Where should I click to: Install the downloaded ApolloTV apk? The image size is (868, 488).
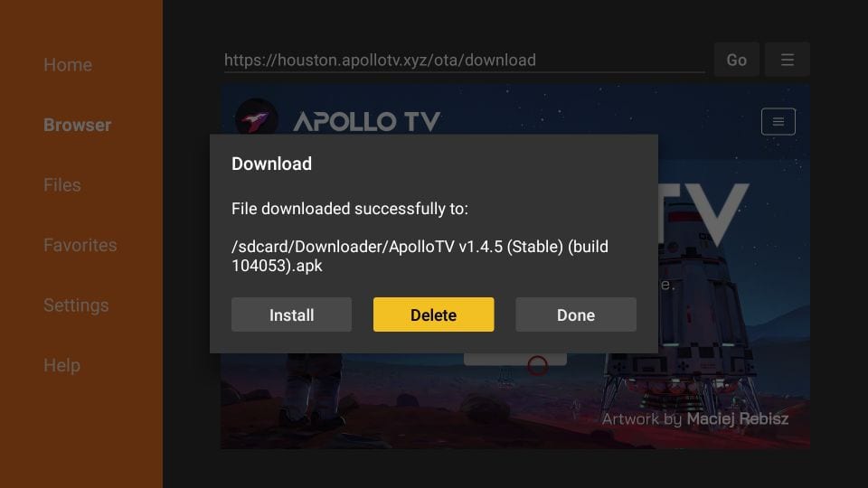[291, 314]
